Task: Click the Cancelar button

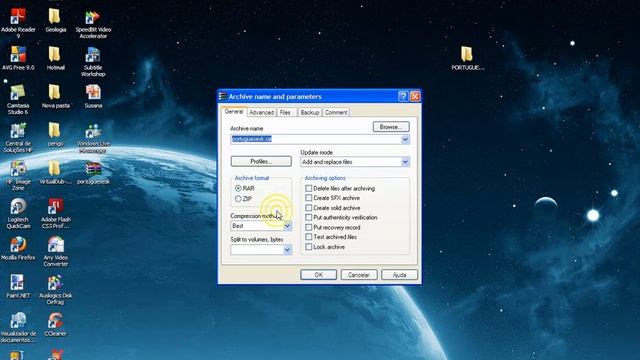Action: (x=359, y=275)
